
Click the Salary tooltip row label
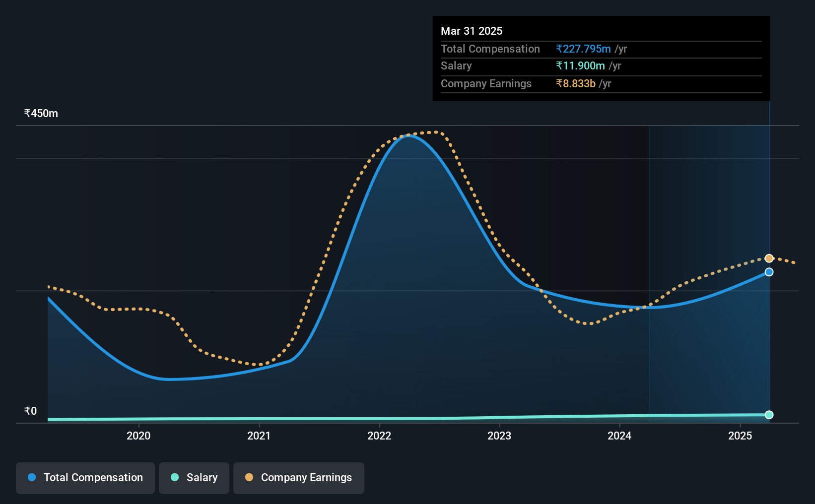(x=456, y=65)
